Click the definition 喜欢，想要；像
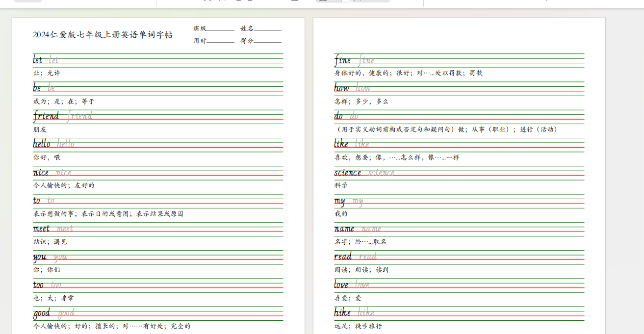The width and height of the screenshot is (644, 334). (x=359, y=157)
